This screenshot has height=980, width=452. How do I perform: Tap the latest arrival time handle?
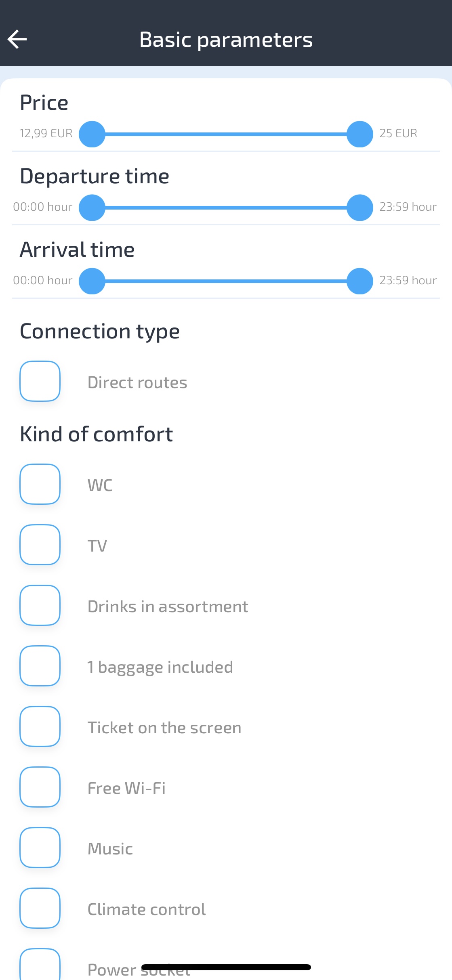click(x=359, y=281)
